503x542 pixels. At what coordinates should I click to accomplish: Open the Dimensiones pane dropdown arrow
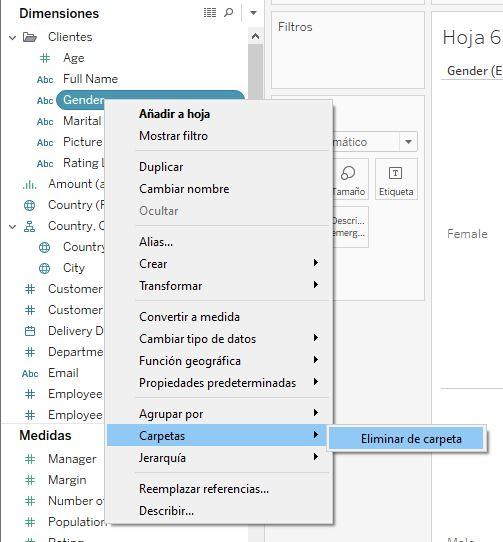click(253, 13)
